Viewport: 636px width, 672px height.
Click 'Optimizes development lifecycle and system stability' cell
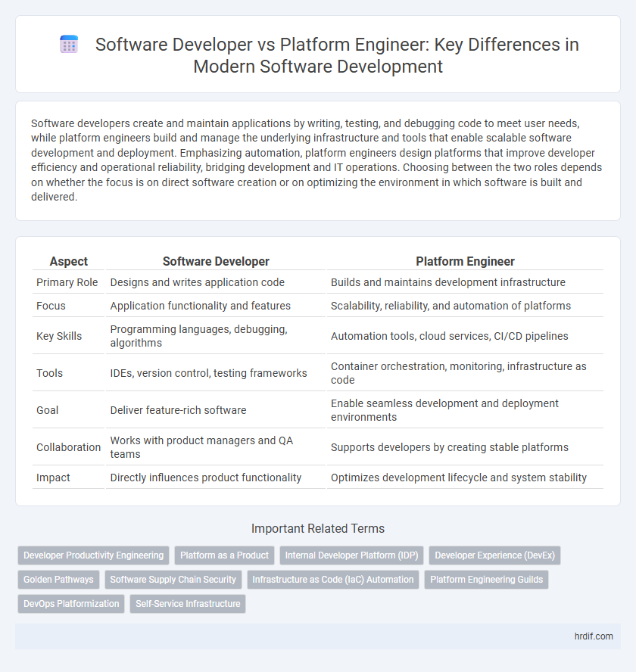[466, 478]
